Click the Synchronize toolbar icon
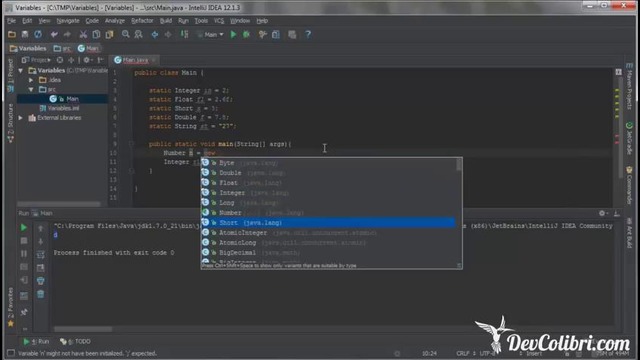 [x=38, y=35]
